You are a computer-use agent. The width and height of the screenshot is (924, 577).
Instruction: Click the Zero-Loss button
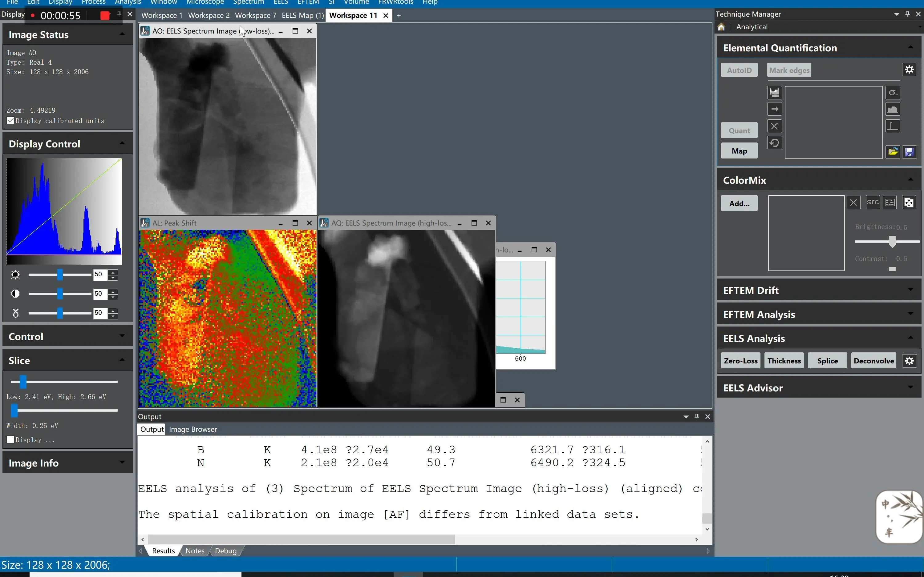(740, 361)
